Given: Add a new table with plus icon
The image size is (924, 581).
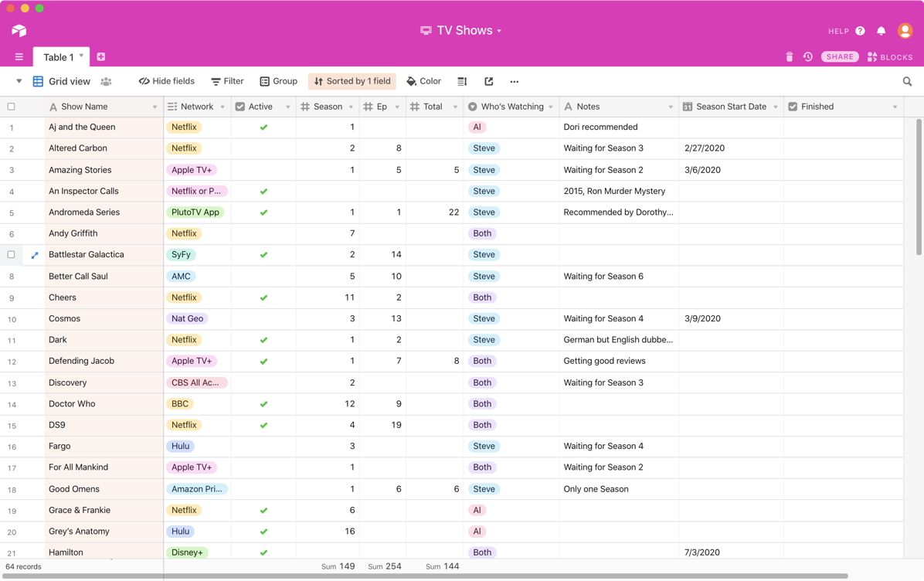Looking at the screenshot, I should 101,57.
